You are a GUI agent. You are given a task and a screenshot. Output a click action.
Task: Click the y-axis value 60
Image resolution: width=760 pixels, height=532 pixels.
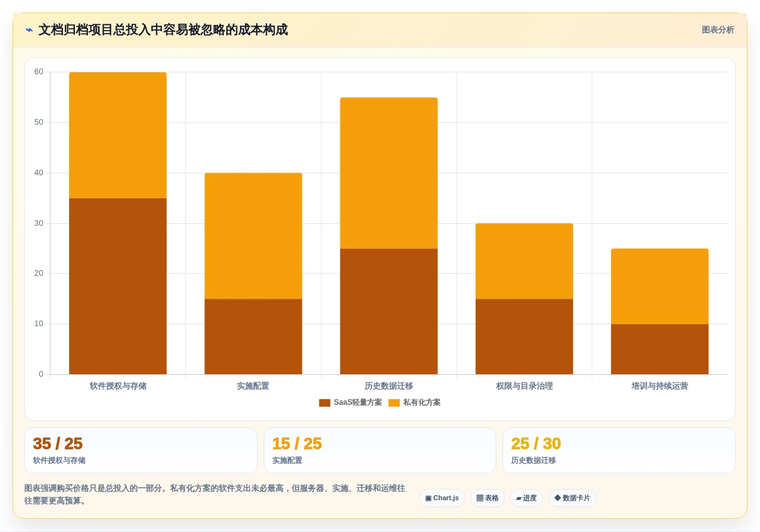(39, 72)
